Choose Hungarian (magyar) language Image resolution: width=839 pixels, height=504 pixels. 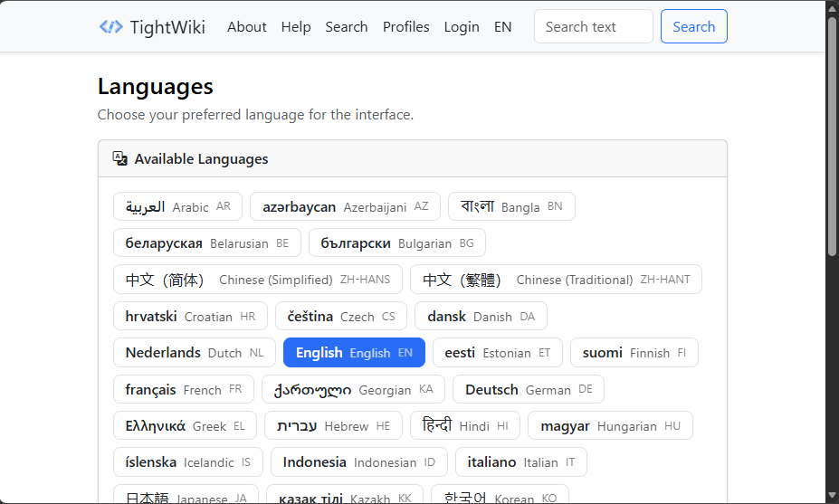611,425
